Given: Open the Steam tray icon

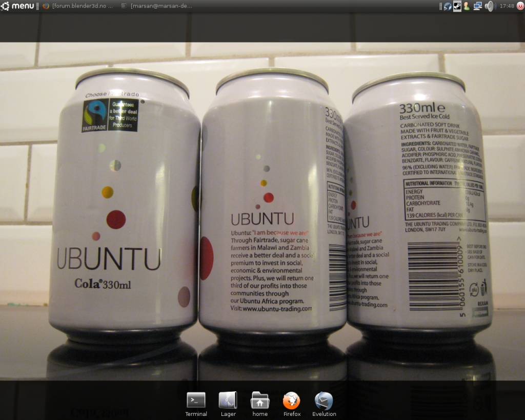Looking at the screenshot, I should click(x=457, y=6).
